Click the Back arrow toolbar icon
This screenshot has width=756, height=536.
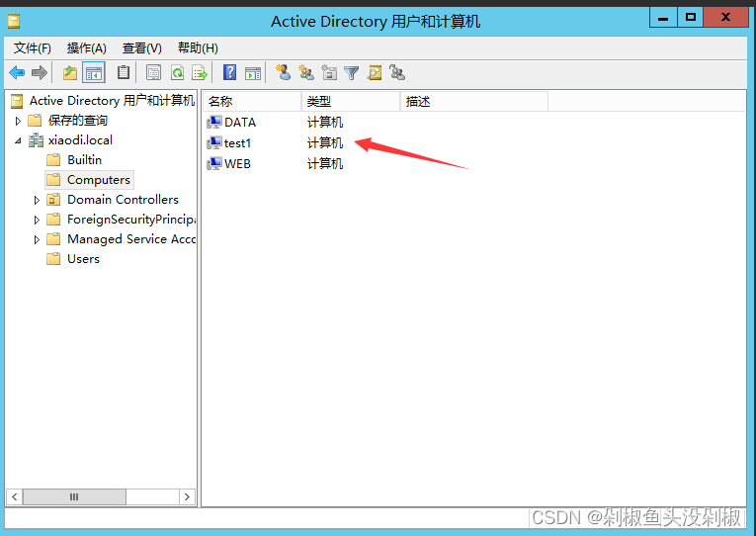click(17, 73)
